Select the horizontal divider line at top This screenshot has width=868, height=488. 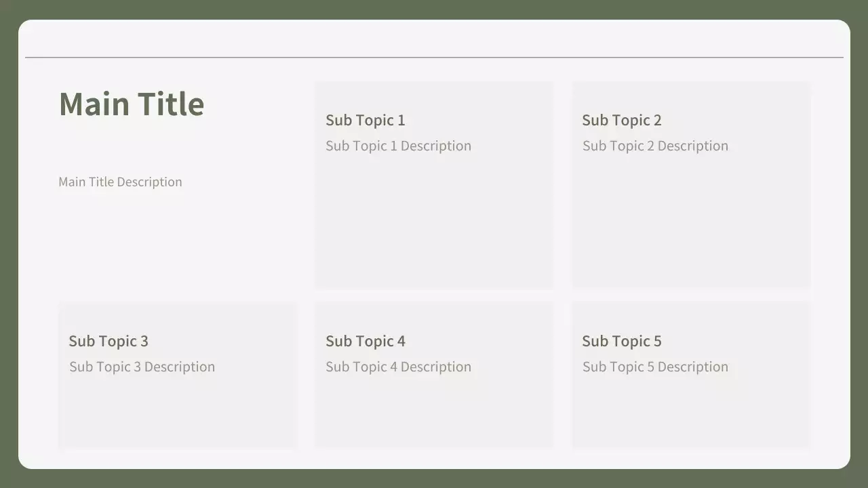434,58
